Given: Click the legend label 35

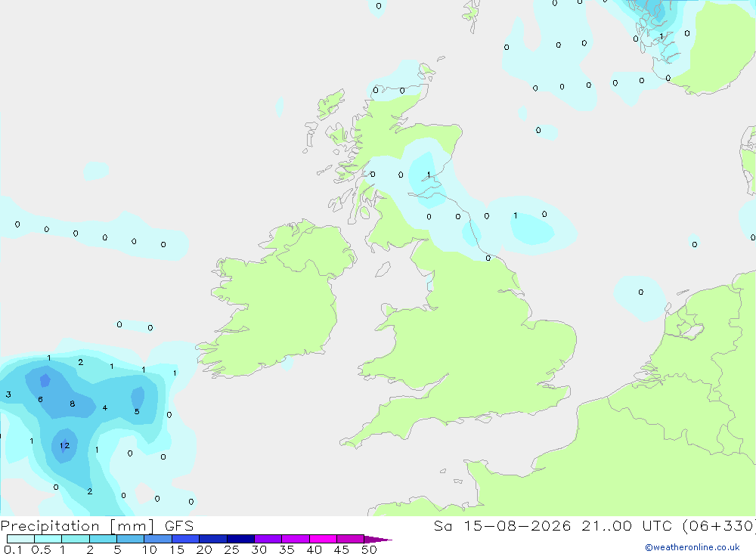Looking at the screenshot, I should 287,549.
